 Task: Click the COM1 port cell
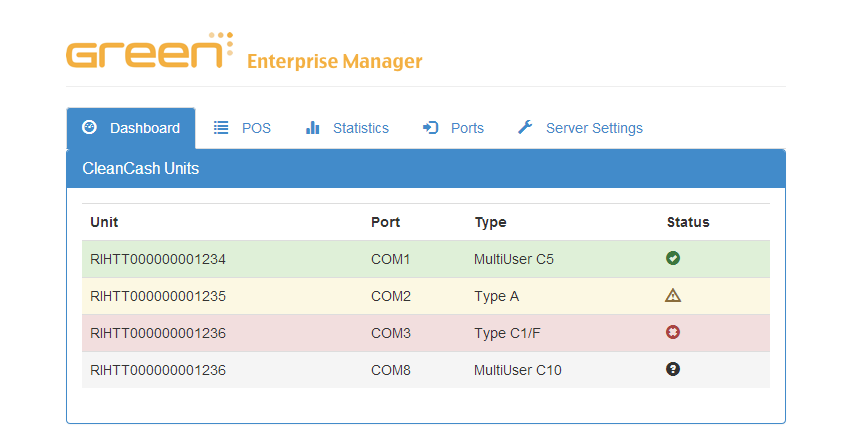pyautogui.click(x=390, y=259)
